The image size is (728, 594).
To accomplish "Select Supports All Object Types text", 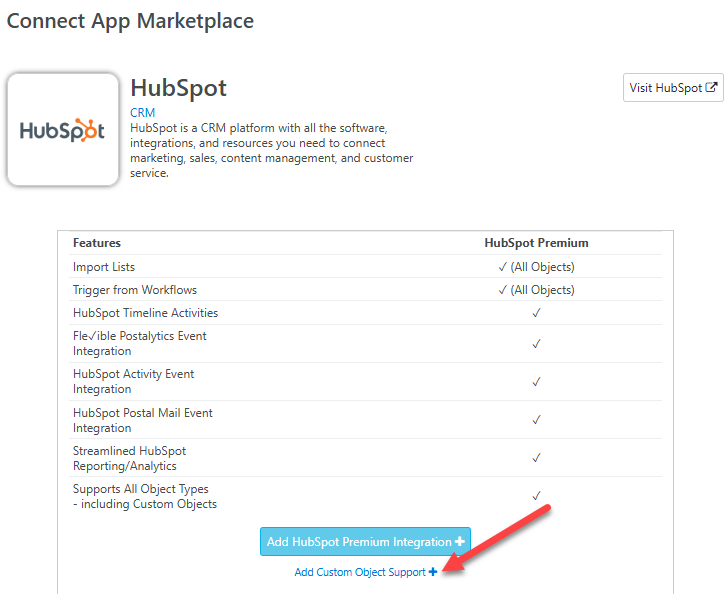I will [145, 496].
